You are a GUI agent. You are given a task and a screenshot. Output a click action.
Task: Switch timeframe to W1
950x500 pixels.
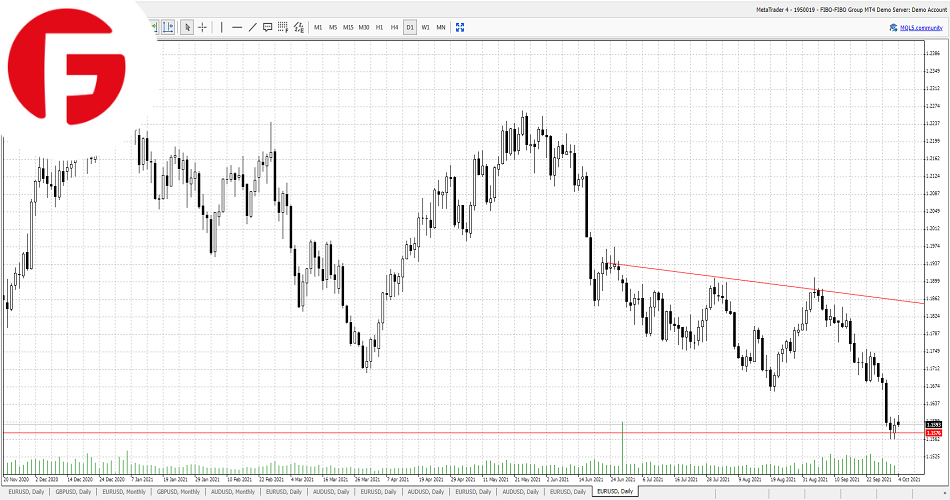click(425, 27)
